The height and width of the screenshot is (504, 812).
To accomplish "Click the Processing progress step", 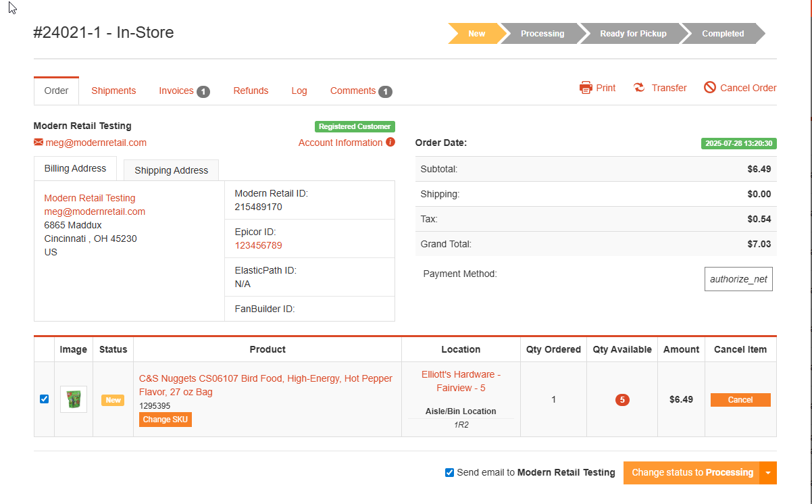I will pyautogui.click(x=542, y=33).
